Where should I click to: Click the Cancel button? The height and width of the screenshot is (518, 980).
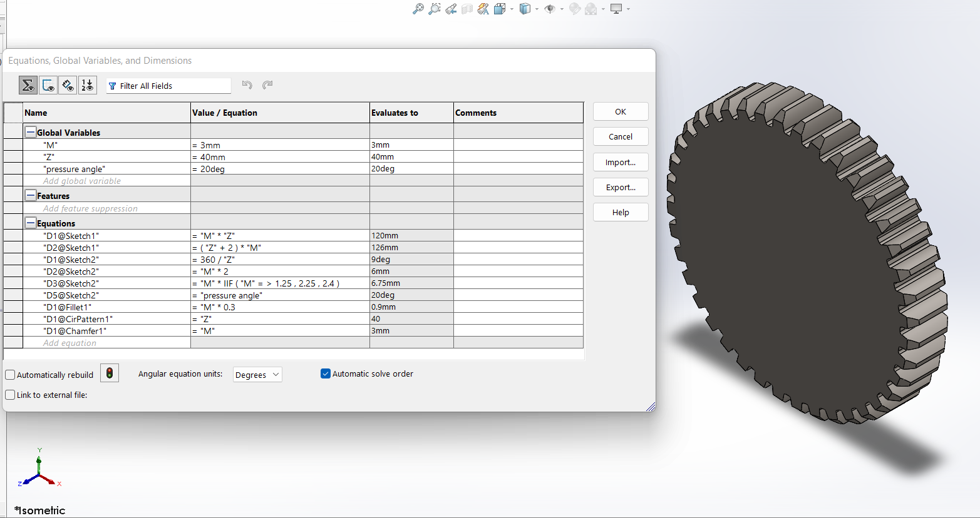[621, 136]
